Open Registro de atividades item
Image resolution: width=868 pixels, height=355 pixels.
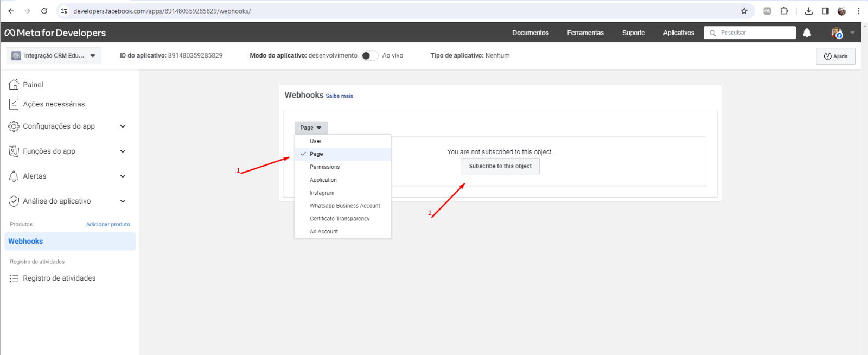59,278
